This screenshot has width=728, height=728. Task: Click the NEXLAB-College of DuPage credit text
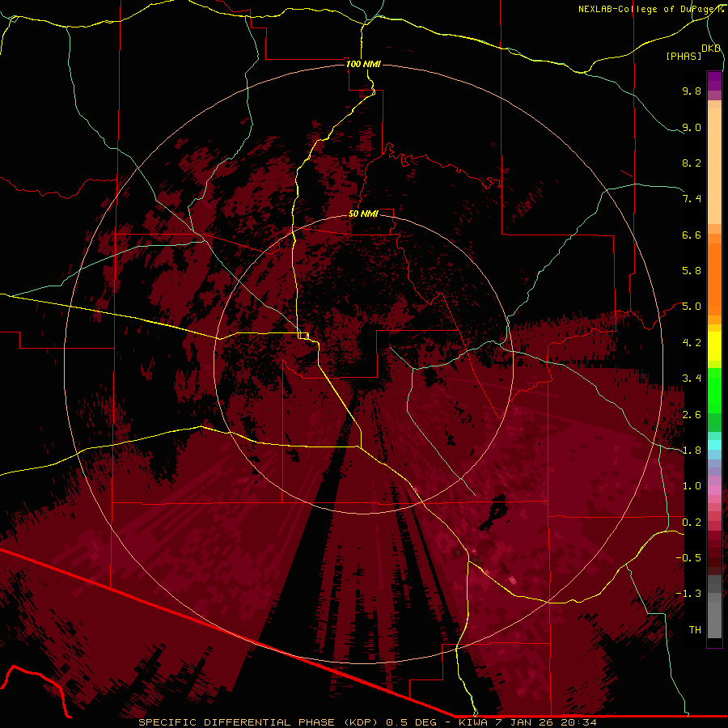[x=651, y=9]
